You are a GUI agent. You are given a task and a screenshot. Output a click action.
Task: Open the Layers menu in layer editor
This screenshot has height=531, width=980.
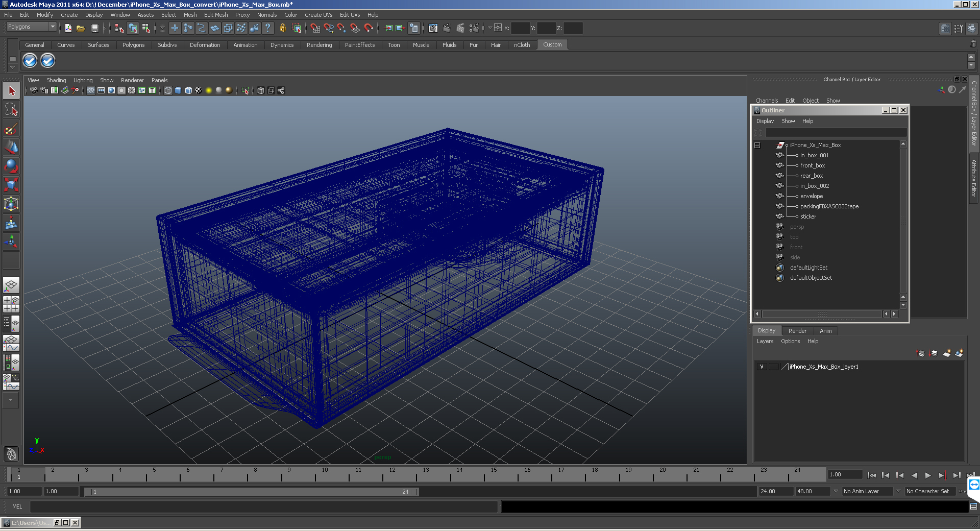765,341
